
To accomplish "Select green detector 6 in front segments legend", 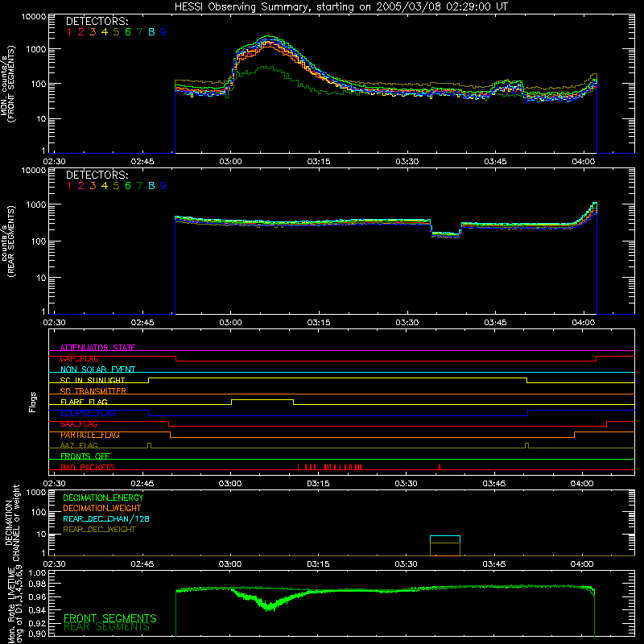I will [x=128, y=32].
